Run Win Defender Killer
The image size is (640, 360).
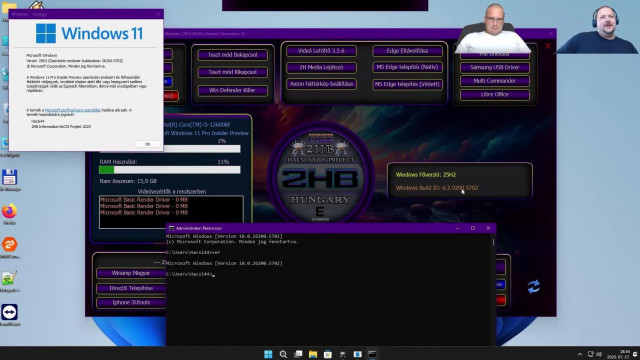(233, 90)
